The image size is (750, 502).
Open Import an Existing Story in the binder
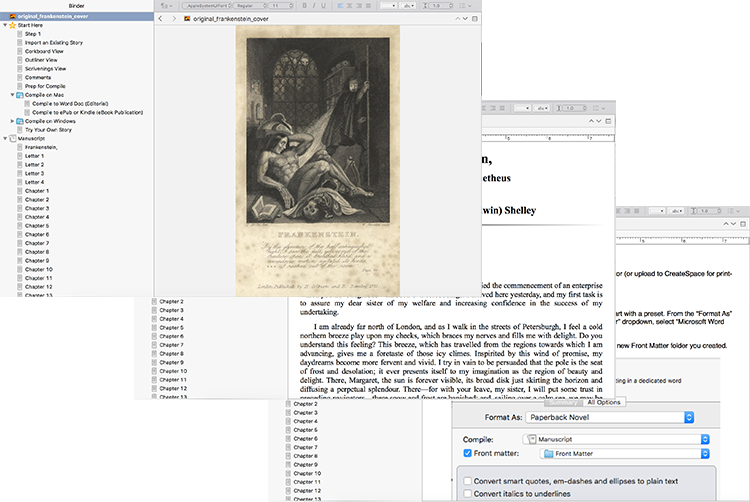pyautogui.click(x=54, y=43)
